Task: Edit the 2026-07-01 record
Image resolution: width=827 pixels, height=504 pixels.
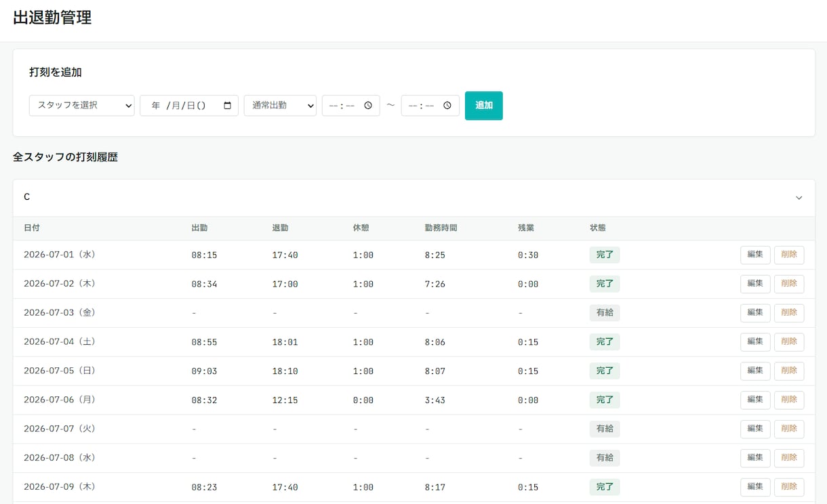Action: [755, 255]
